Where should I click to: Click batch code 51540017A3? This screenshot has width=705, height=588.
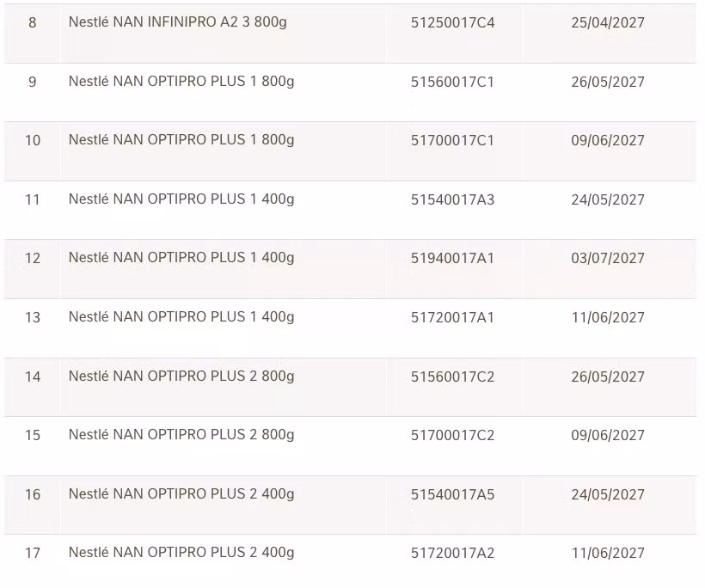pyautogui.click(x=452, y=200)
